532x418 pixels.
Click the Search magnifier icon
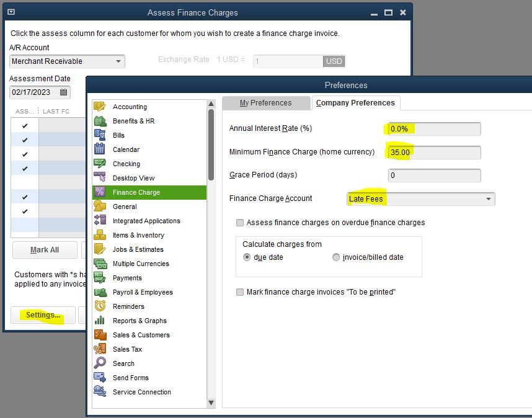100,363
